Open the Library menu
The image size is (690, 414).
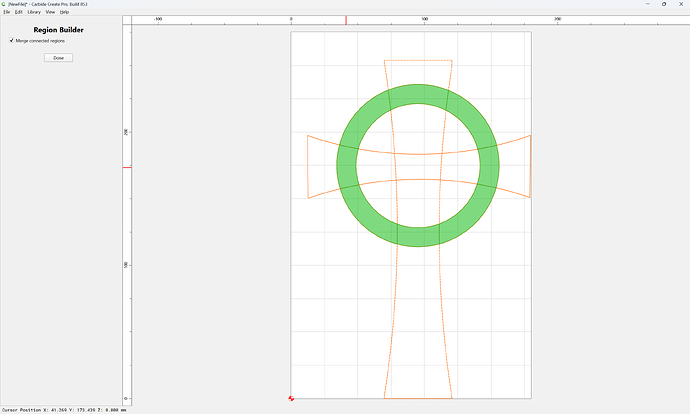pos(34,12)
